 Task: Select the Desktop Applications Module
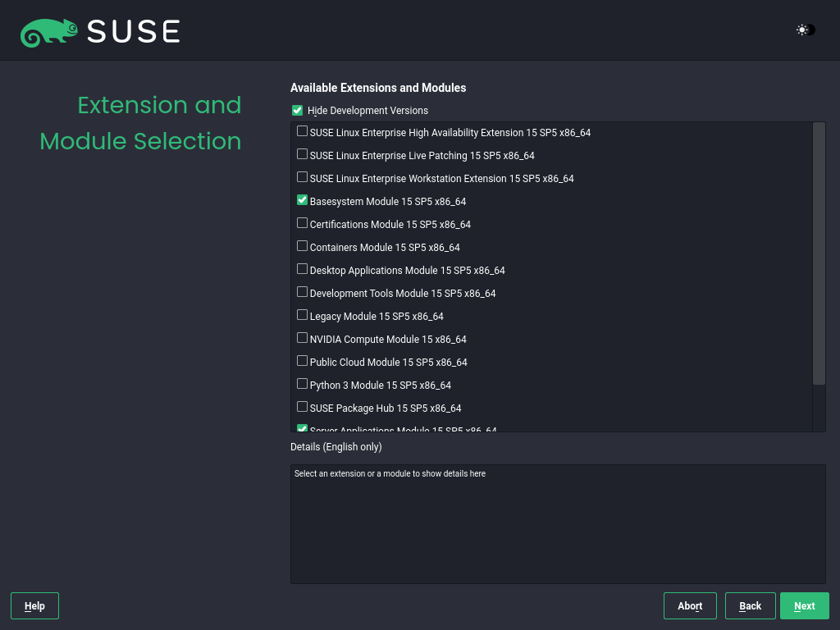pos(302,268)
